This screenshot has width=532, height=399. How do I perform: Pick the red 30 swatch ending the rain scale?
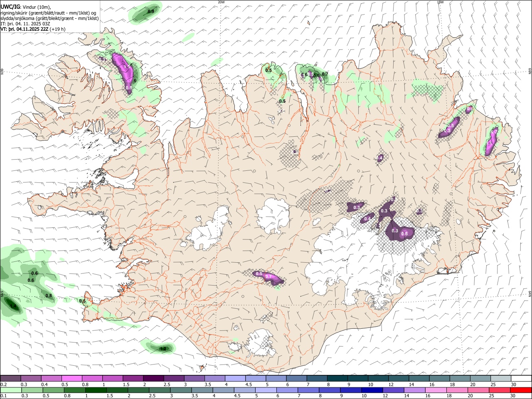coord(520,390)
